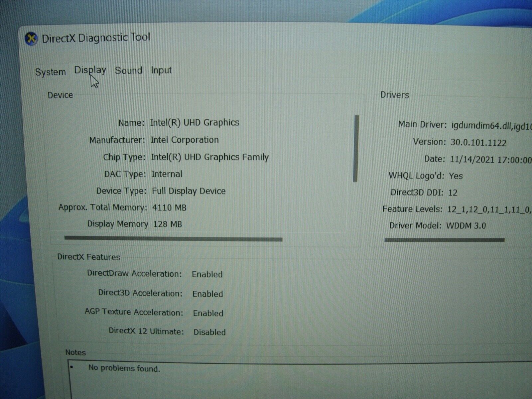Click the WHQL Logo'd Yes value
This screenshot has width=532, height=399.
[456, 176]
